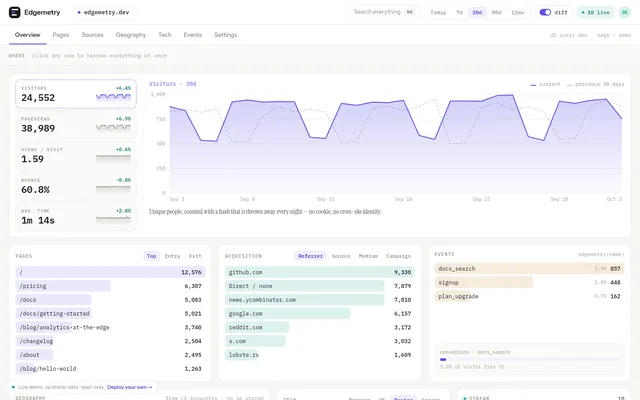Click the 10 live indicator badge

point(596,13)
